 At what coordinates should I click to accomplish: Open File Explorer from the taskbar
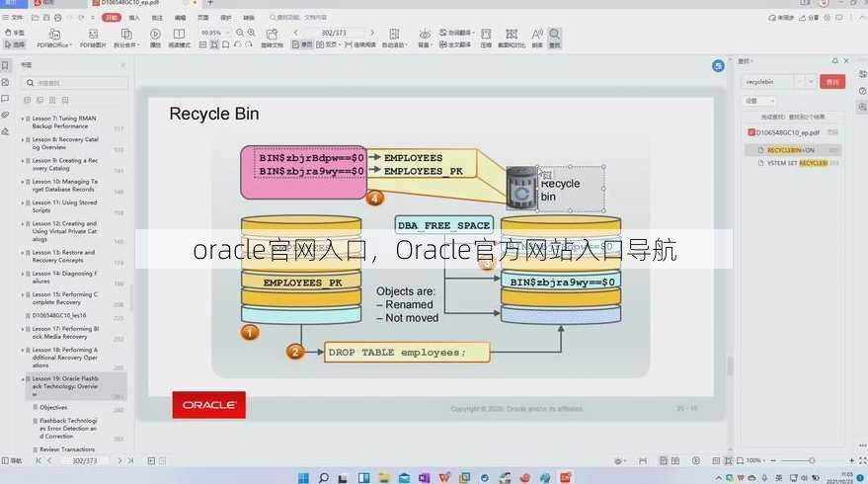coord(384,477)
